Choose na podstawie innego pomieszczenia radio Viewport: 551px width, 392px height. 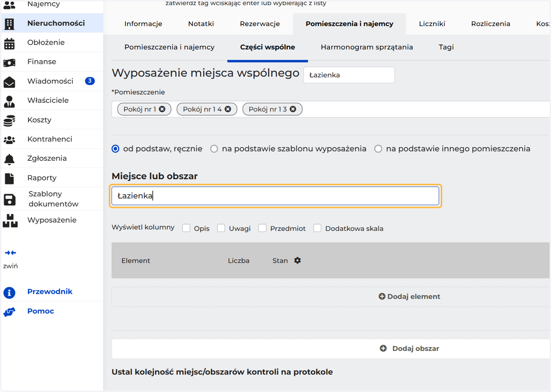coord(378,149)
